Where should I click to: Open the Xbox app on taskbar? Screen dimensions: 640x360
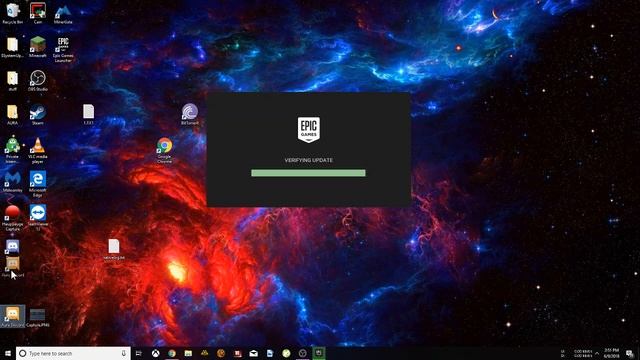click(156, 353)
